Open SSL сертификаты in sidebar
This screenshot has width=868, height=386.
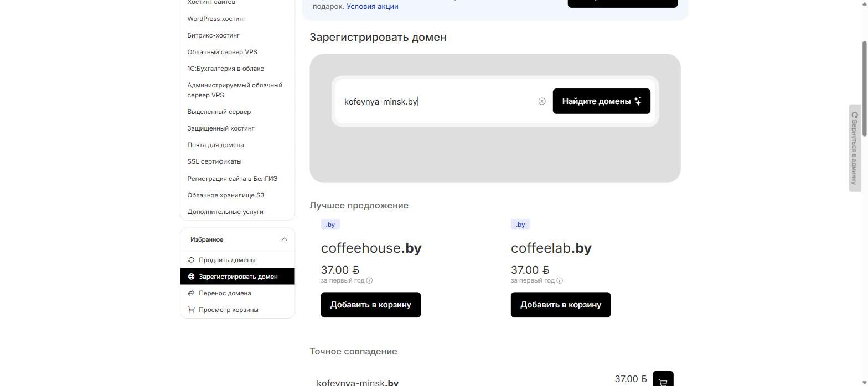tap(215, 161)
